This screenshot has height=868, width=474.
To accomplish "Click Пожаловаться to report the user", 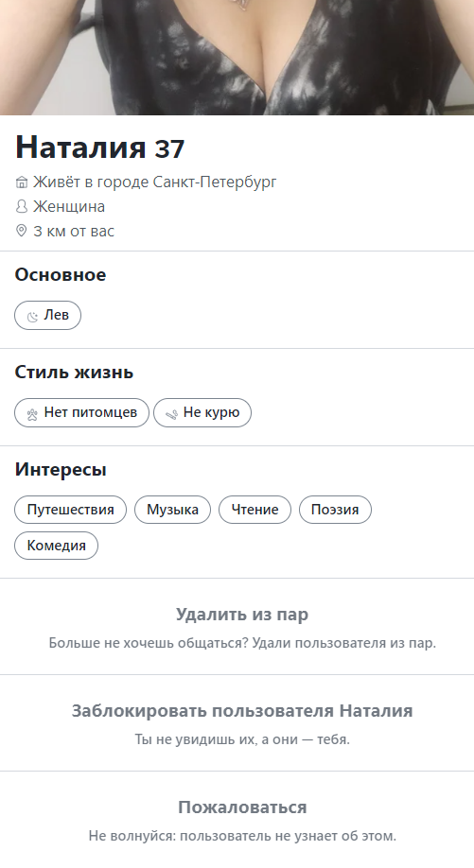I will click(242, 807).
